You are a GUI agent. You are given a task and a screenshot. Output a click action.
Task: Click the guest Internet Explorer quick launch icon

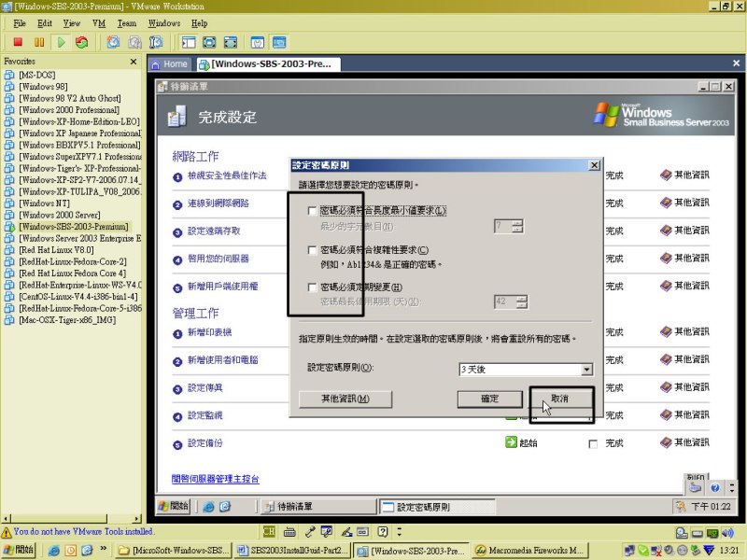point(208,507)
